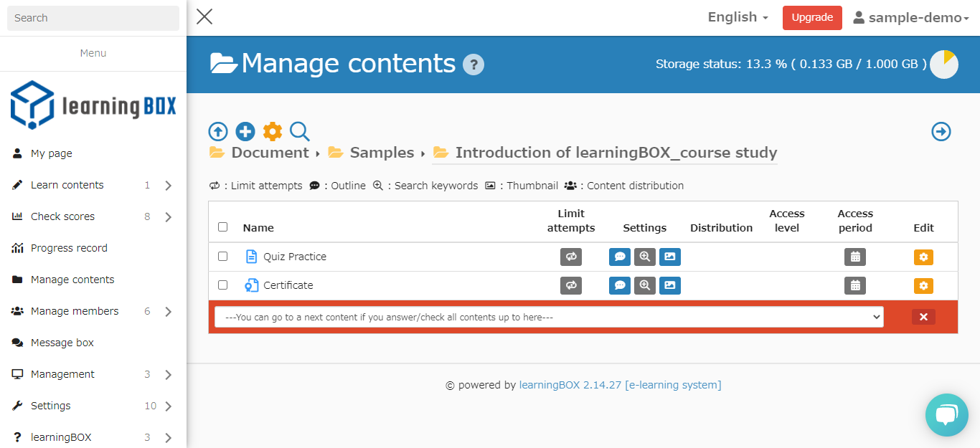The width and height of the screenshot is (980, 448).
Task: Open the English language dropdown
Action: pos(738,17)
